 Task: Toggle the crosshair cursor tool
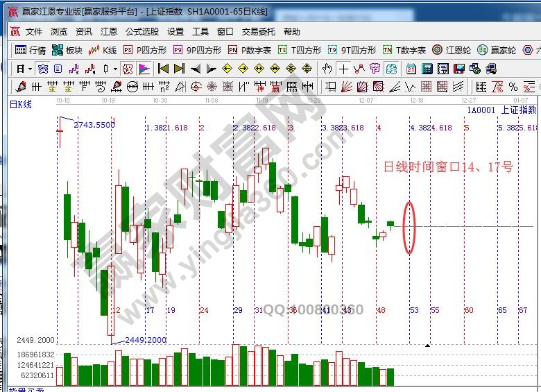[343, 69]
